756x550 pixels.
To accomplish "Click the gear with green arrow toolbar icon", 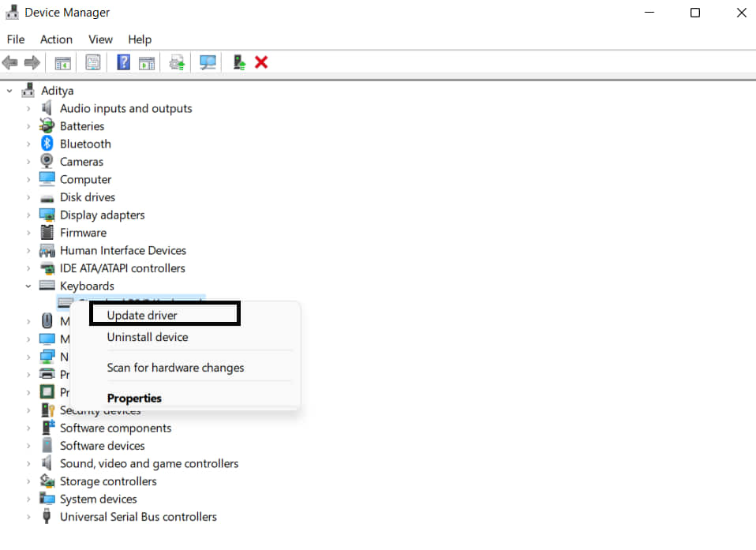I will coord(177,62).
